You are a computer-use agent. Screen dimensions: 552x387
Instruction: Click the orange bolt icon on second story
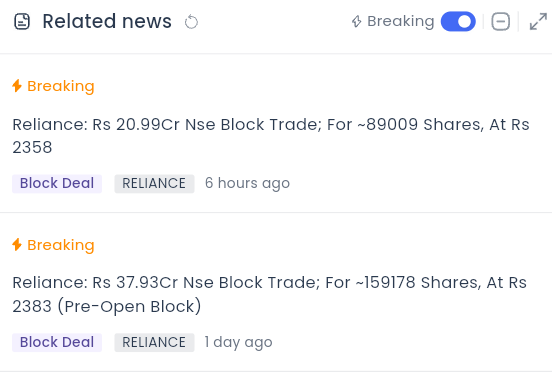click(x=17, y=244)
